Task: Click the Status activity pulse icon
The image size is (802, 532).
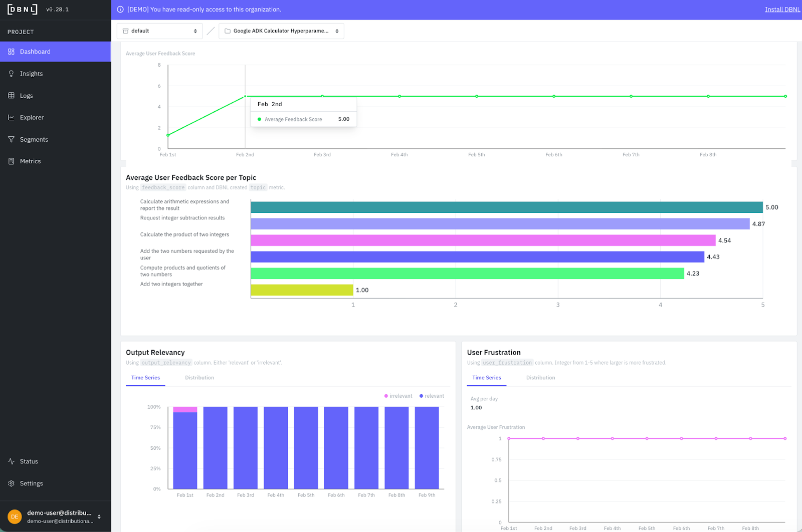Action: [11, 461]
